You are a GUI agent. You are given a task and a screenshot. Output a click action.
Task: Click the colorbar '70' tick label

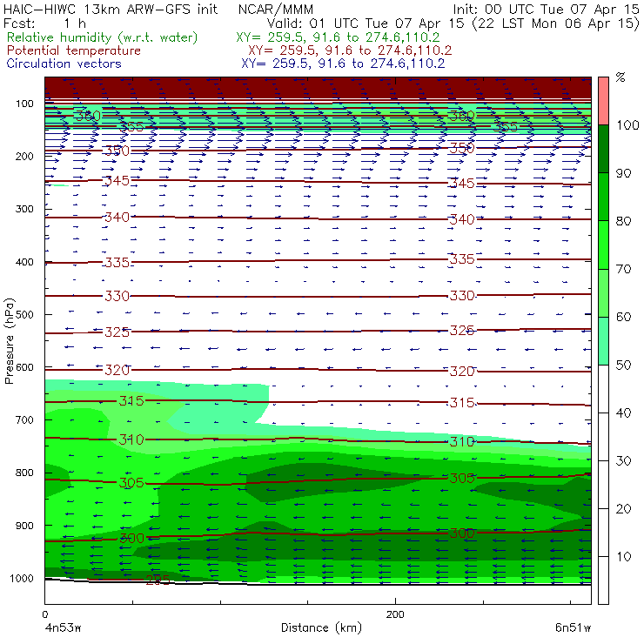[623, 269]
